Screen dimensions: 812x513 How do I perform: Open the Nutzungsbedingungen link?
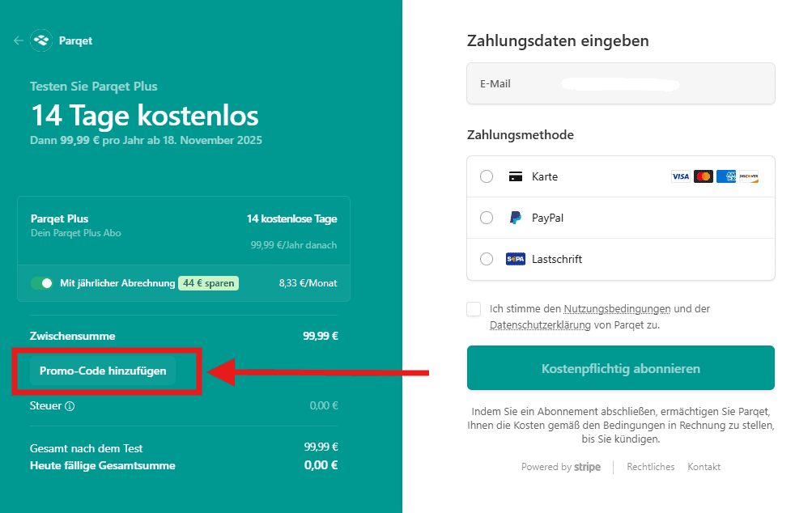point(617,309)
